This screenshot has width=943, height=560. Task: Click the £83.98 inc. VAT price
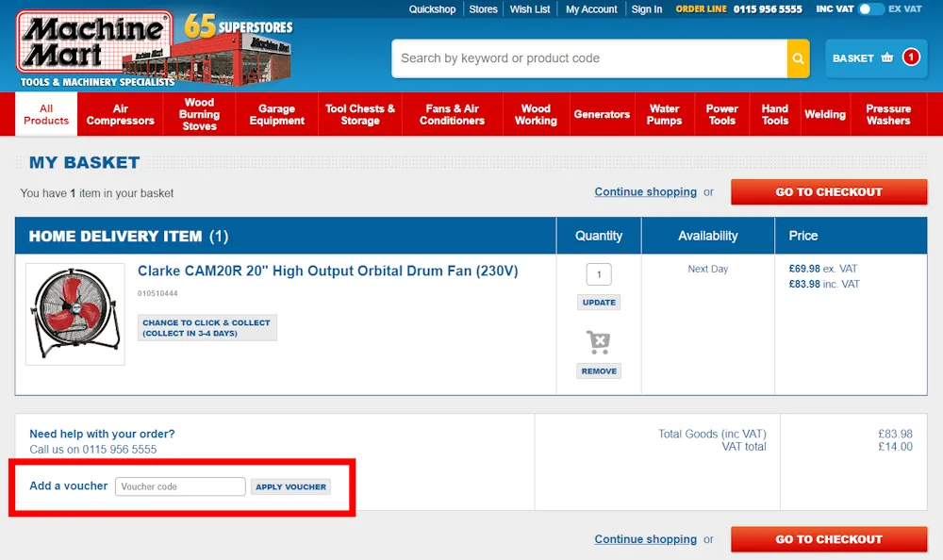[x=824, y=284]
